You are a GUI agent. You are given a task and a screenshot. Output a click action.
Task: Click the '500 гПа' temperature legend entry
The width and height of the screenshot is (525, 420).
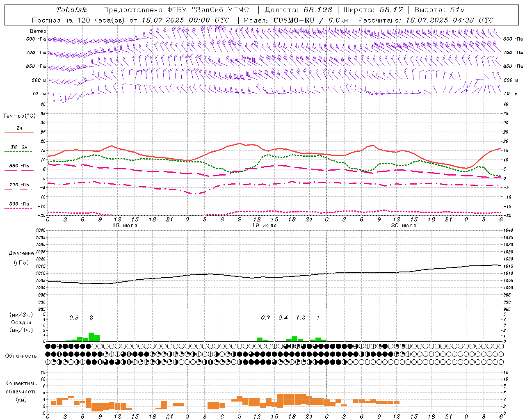[19, 204]
